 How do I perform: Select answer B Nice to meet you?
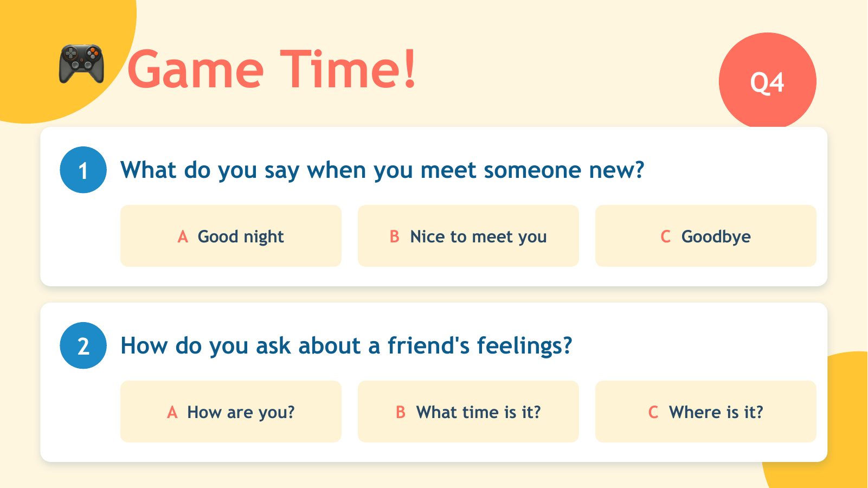tap(468, 236)
